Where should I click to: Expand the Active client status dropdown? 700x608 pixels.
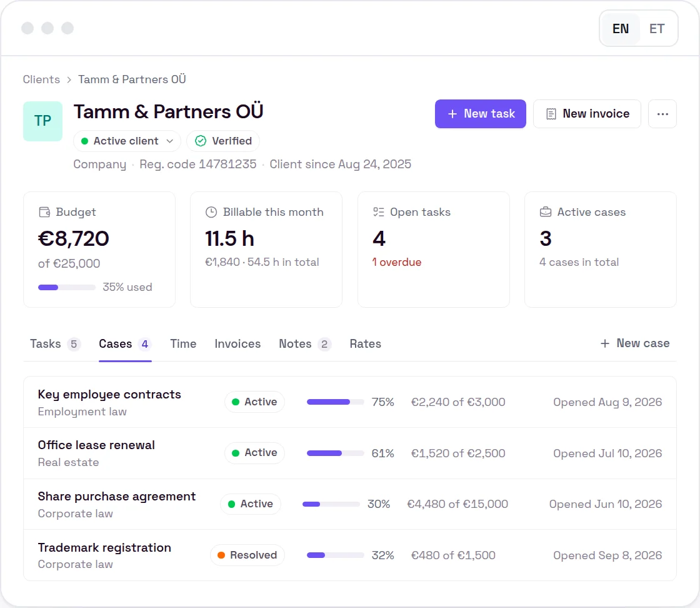[x=127, y=141]
